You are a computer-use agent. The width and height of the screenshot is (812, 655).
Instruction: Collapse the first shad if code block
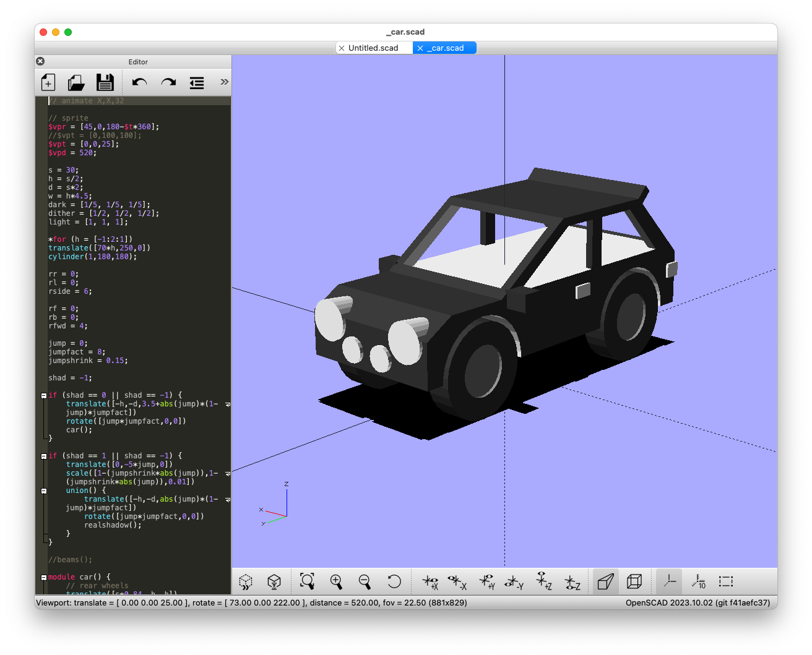tap(44, 395)
